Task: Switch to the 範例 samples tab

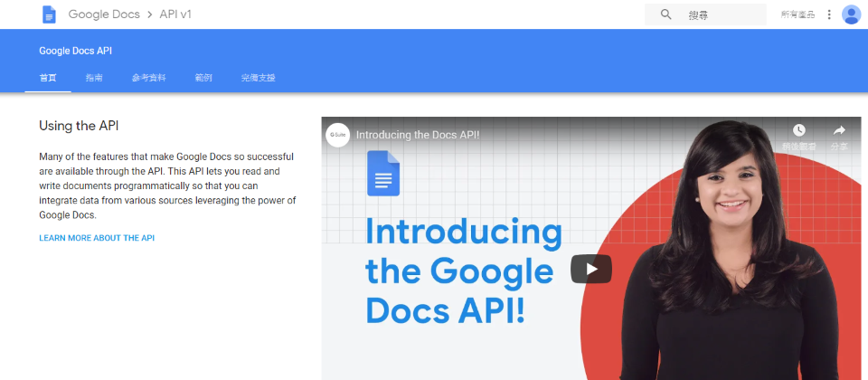Action: 203,78
